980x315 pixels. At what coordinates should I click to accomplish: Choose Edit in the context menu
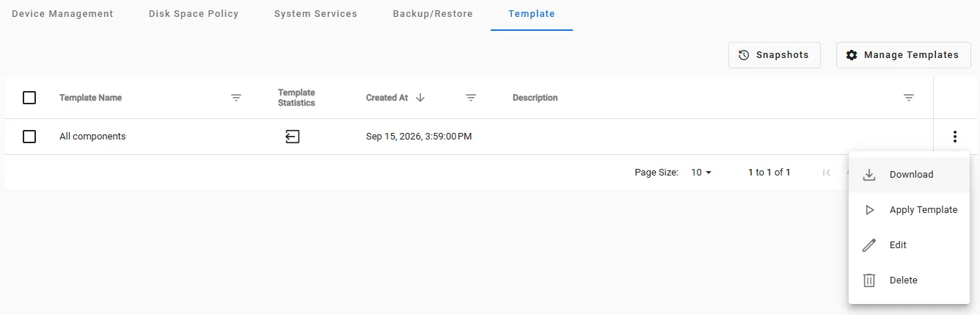point(909,245)
